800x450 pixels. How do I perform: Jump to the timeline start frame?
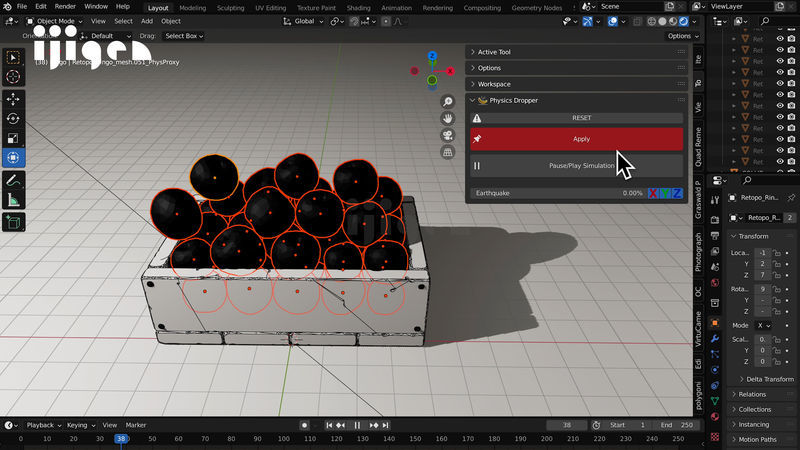point(329,425)
